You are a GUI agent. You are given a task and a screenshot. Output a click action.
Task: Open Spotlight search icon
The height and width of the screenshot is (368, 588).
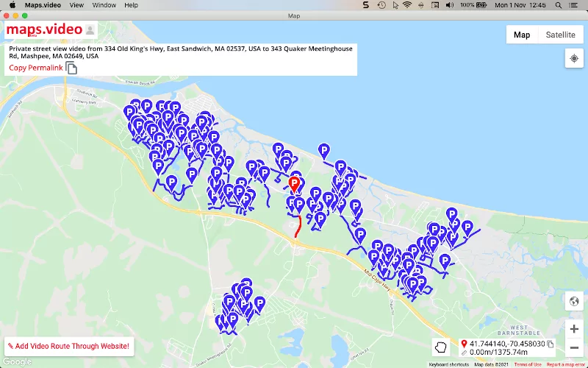559,5
